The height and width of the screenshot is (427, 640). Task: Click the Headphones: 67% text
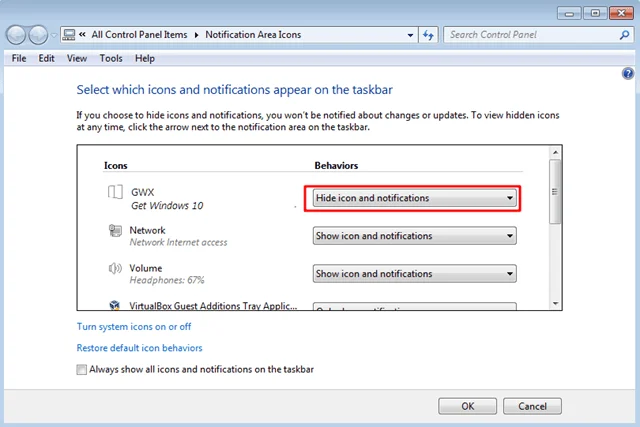pos(167,280)
